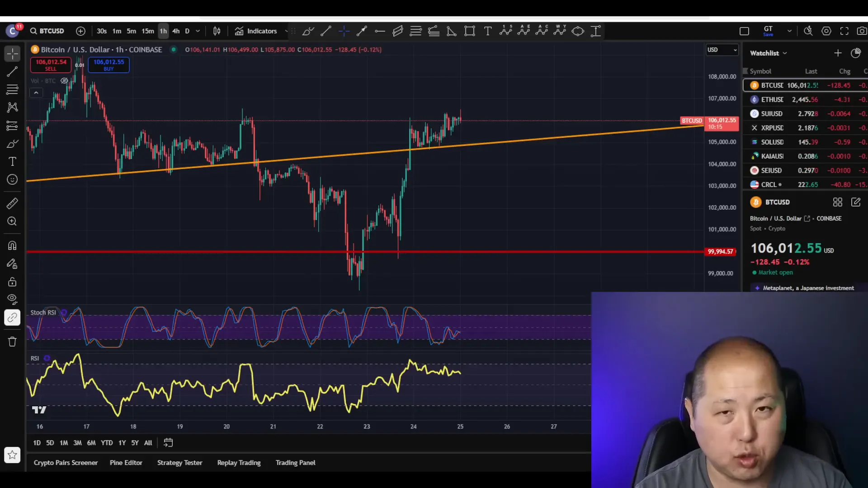The image size is (868, 488).
Task: Open the Pine Editor tab
Action: point(126,463)
